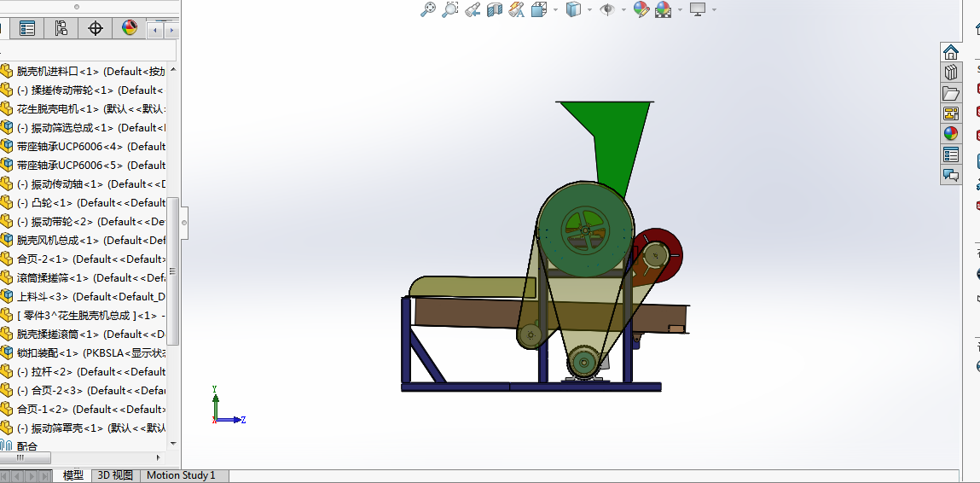
Task: Click the left panel collapse handle
Action: [x=184, y=222]
